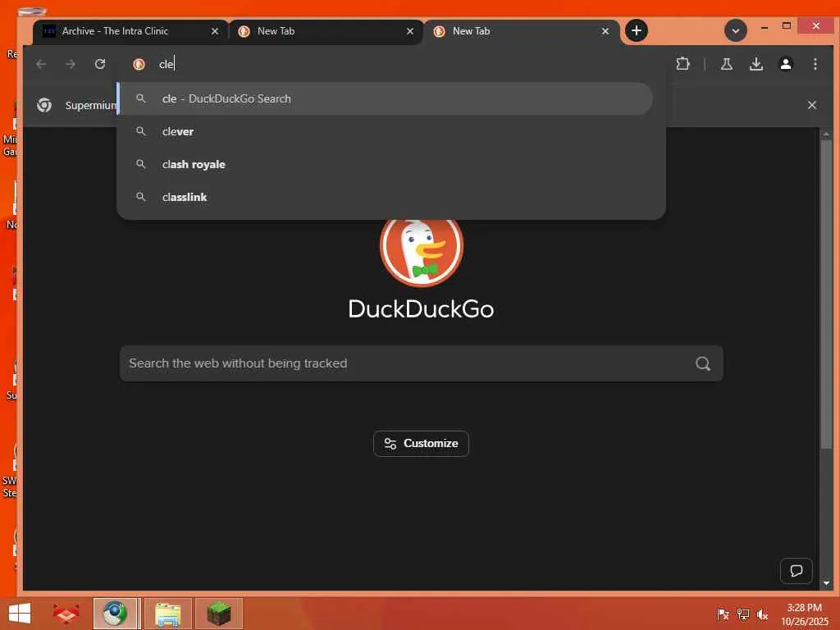Click the scrollbar down arrow
Image resolution: width=840 pixels, height=630 pixels.
click(x=826, y=583)
